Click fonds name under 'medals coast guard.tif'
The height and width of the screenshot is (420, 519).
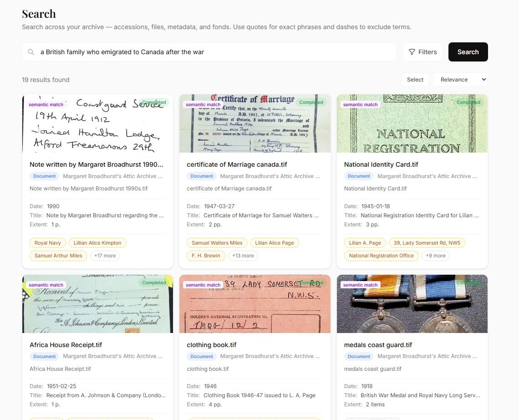(427, 356)
